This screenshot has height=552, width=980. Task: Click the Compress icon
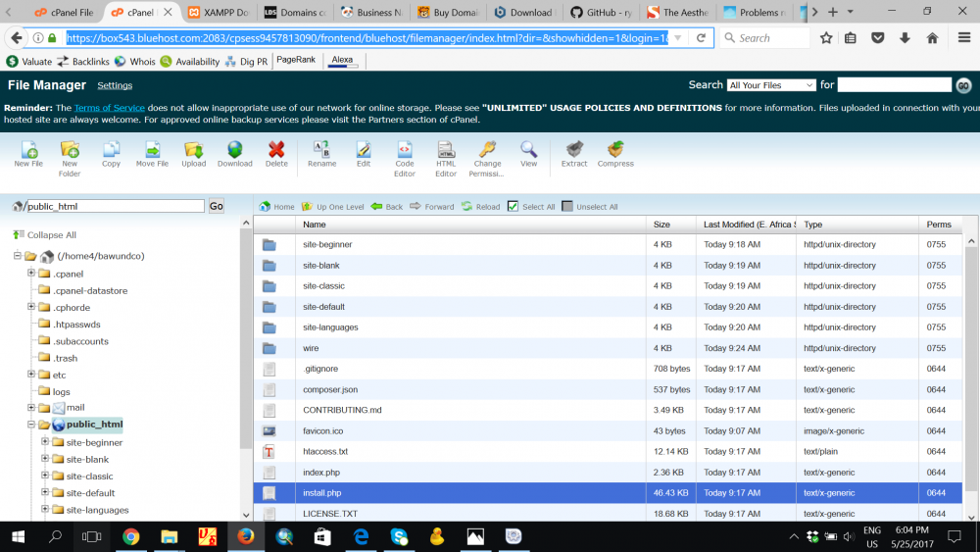click(615, 153)
